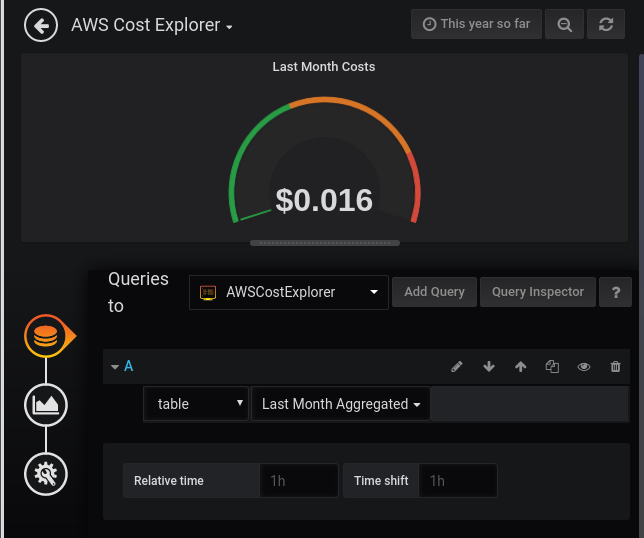The height and width of the screenshot is (538, 644).
Task: Click the Time shift input field
Action: 458,481
